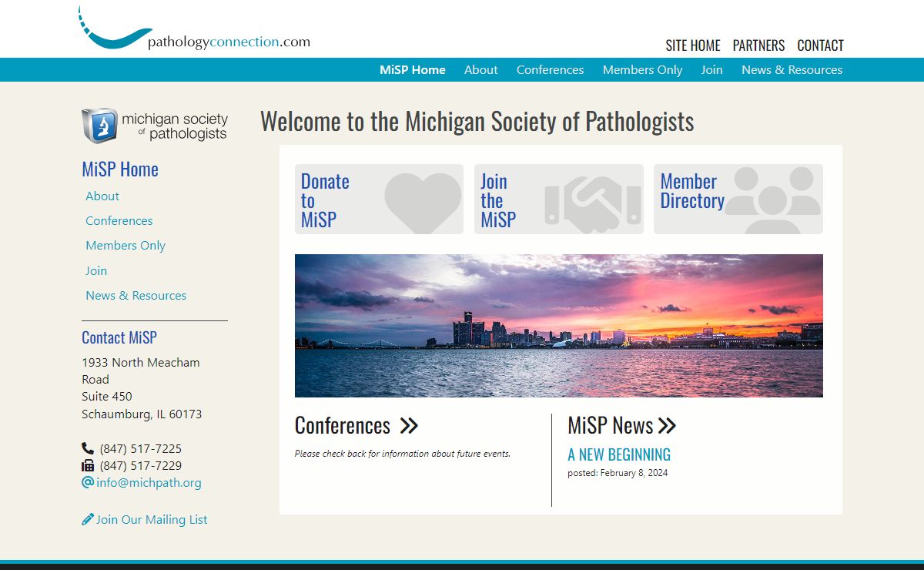The width and height of the screenshot is (924, 570).
Task: Click the heart icon on Donate card
Action: pos(423,202)
